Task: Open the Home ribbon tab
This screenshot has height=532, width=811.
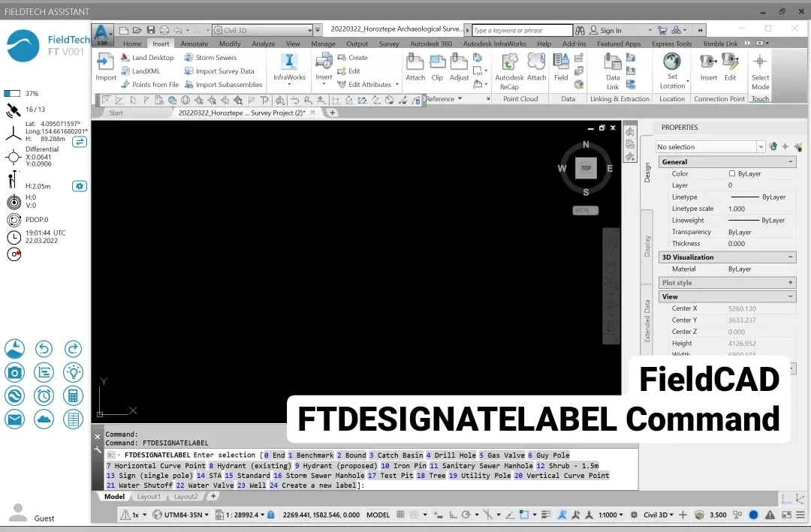Action: click(x=132, y=44)
